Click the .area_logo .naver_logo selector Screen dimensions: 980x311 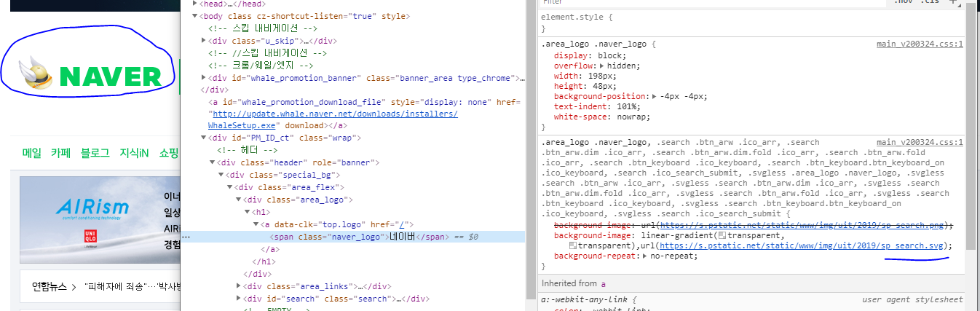click(594, 44)
